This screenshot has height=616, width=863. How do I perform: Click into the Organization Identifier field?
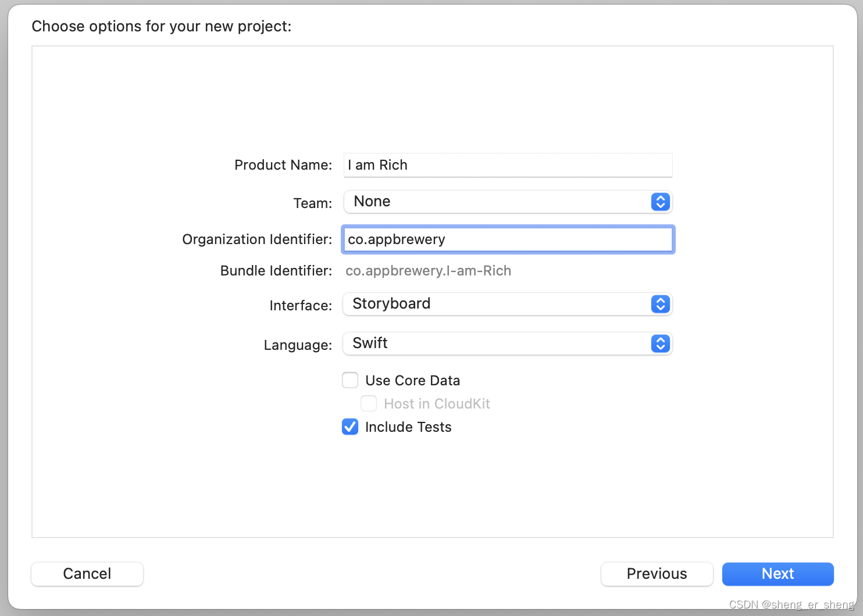508,239
